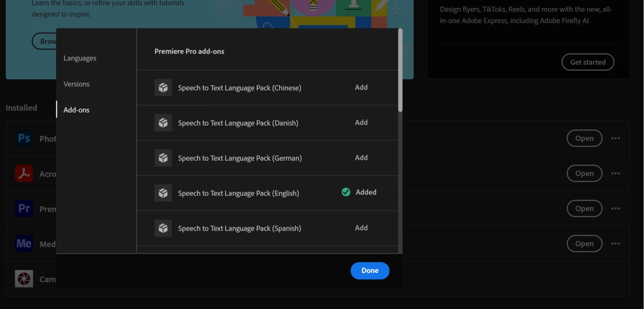The height and width of the screenshot is (309, 644).
Task: Click the German language pack package icon
Action: tap(163, 158)
